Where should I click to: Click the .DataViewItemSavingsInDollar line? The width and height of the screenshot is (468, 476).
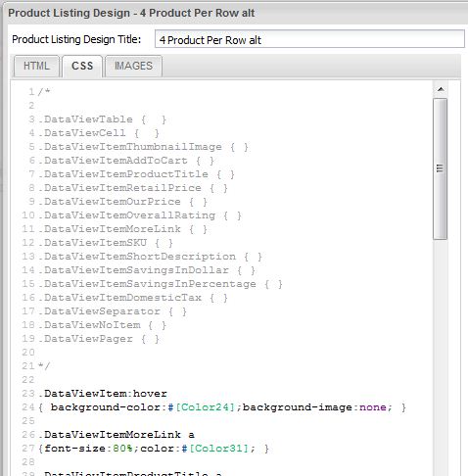(147, 270)
